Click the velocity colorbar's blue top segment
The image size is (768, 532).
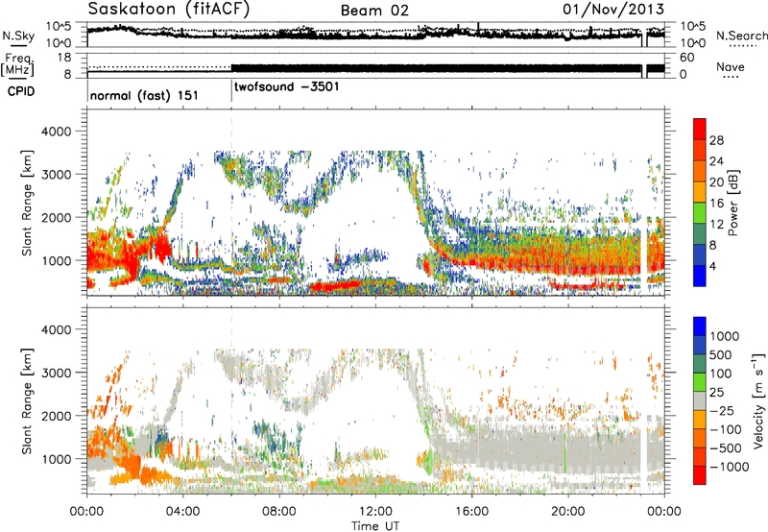pos(700,326)
